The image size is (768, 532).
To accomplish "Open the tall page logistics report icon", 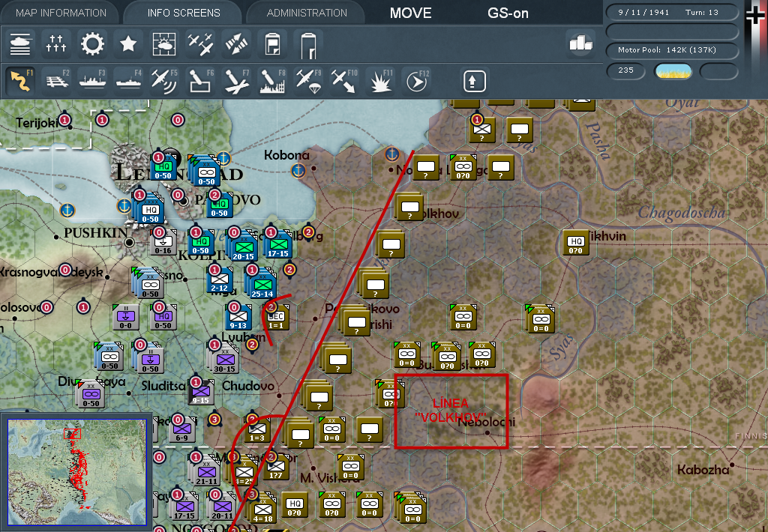I will tap(308, 45).
